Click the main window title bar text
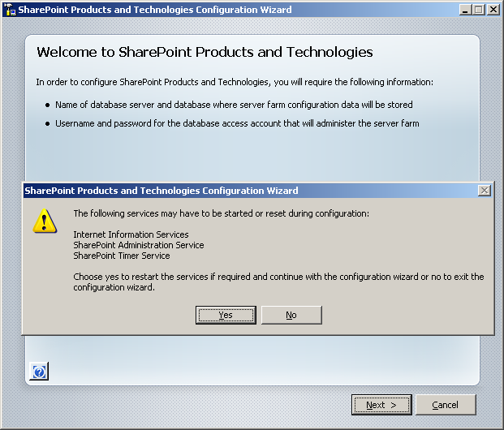The height and width of the screenshot is (430, 504). pos(155,10)
